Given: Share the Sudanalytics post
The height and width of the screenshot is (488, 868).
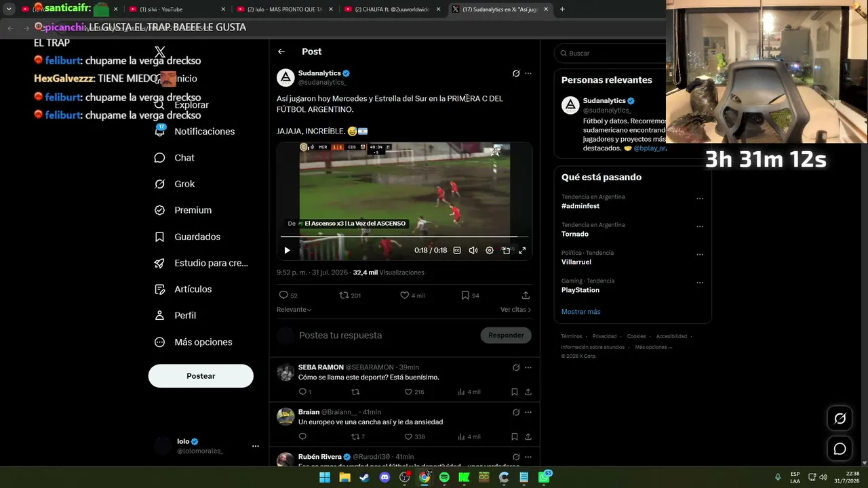Looking at the screenshot, I should (526, 296).
